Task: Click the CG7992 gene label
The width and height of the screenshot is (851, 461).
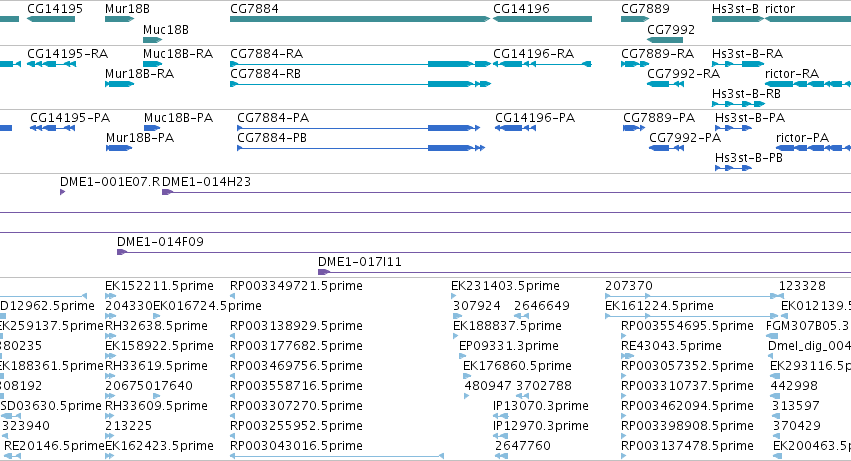Action: coord(671,29)
